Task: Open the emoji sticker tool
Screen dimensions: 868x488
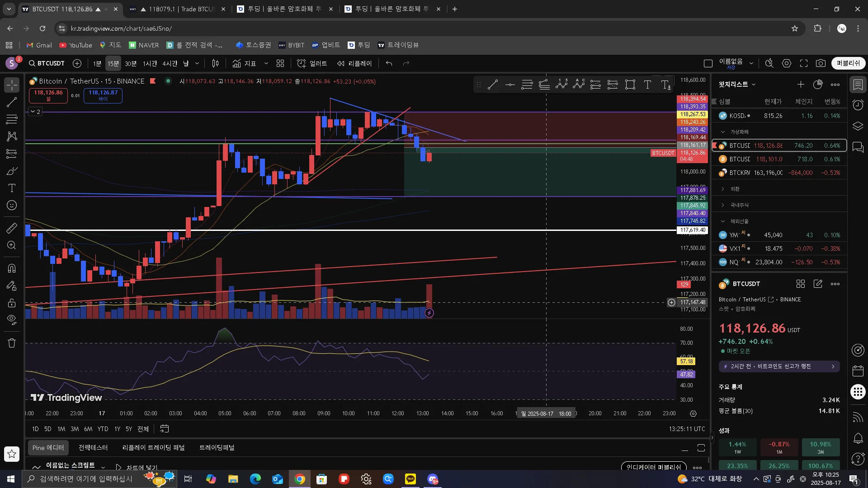Action: [x=12, y=205]
